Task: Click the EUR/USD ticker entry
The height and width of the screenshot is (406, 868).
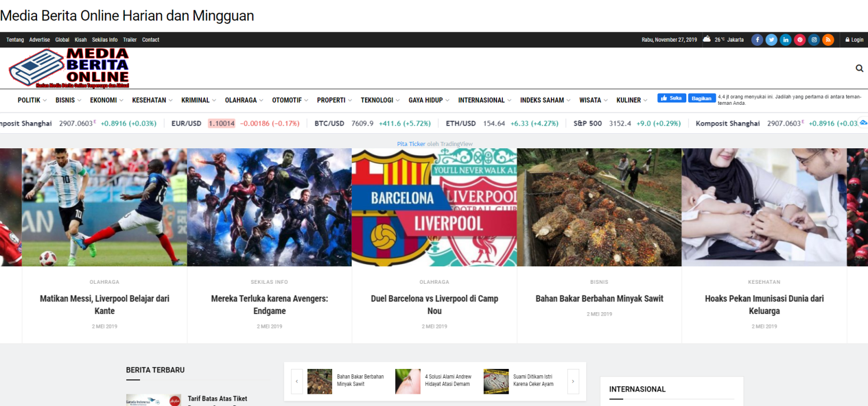Action: (236, 123)
